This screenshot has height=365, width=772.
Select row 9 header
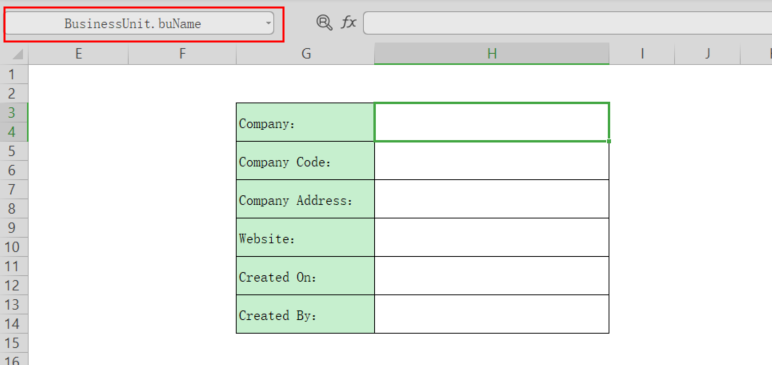click(x=14, y=228)
